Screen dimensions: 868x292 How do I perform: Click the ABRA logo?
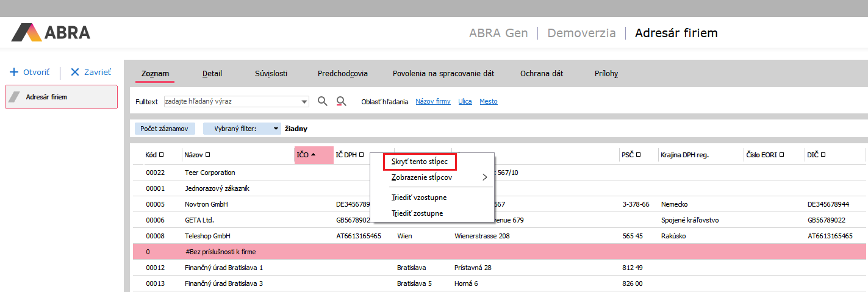tap(51, 32)
